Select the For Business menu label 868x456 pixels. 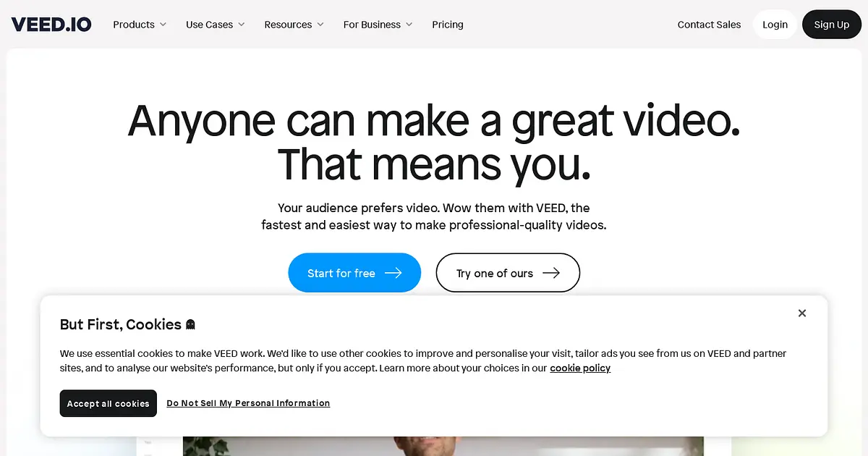(372, 25)
